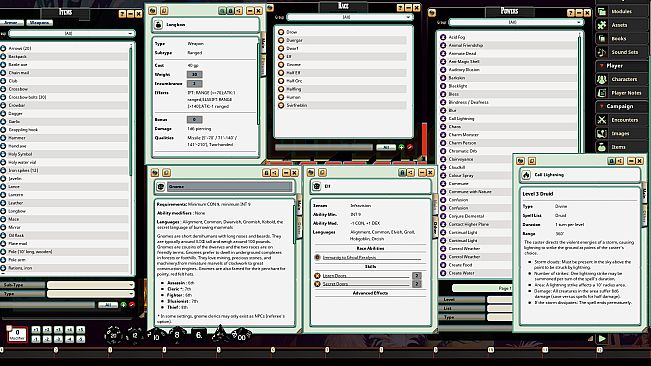Open Items from the sidebar
This screenshot has height=366, width=651.
pos(621,147)
